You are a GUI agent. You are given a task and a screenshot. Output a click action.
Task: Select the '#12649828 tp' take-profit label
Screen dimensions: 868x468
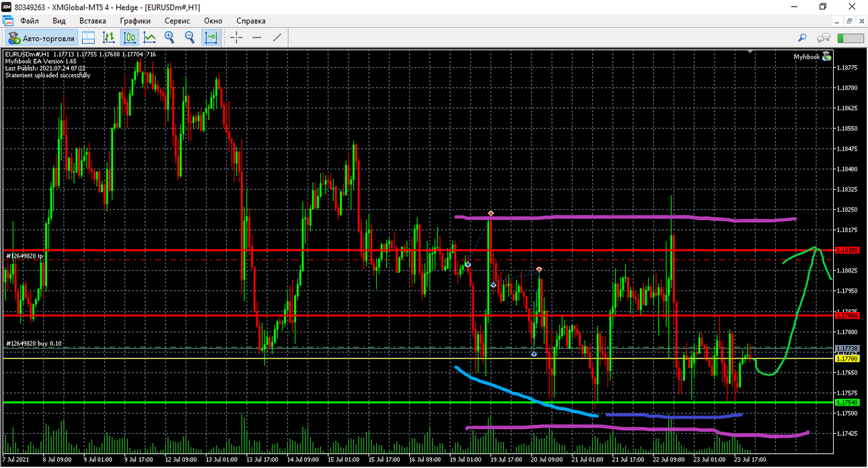(x=25, y=256)
